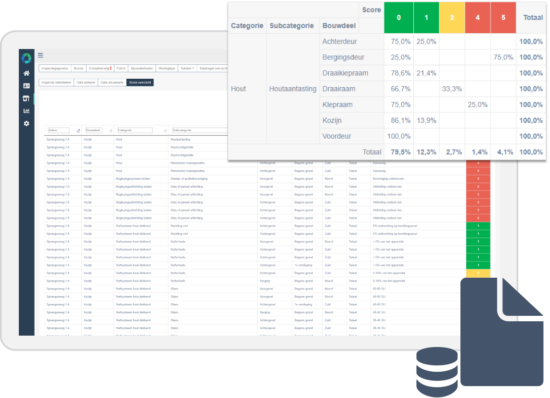
Task: Click the app logo in sidebar
Action: coord(26,58)
